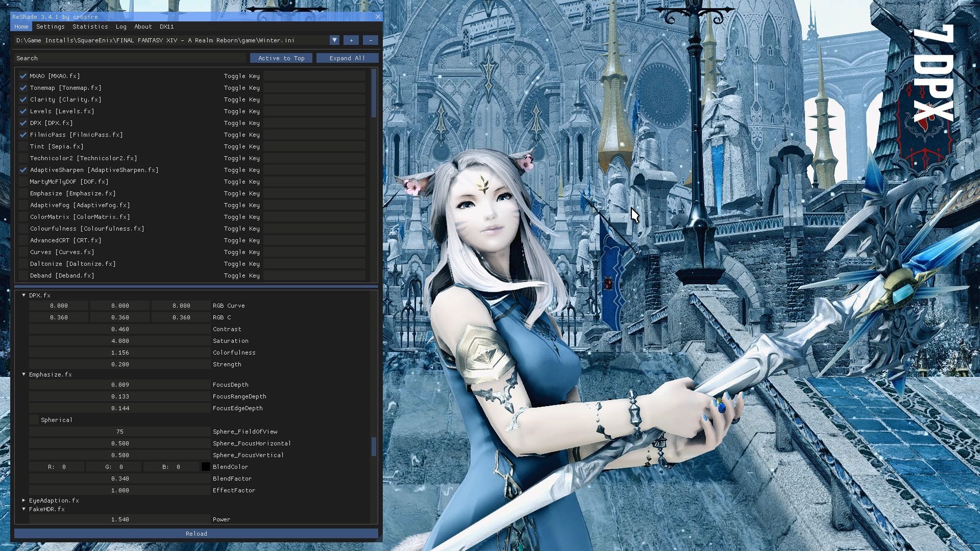This screenshot has height=551, width=980.
Task: Click the DPX Saturation slider
Action: 120,341
